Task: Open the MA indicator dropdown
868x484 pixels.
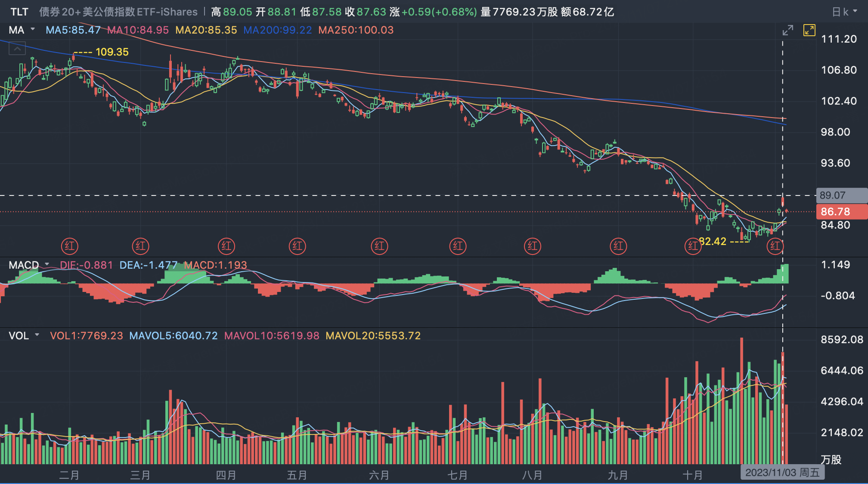Action: 22,30
